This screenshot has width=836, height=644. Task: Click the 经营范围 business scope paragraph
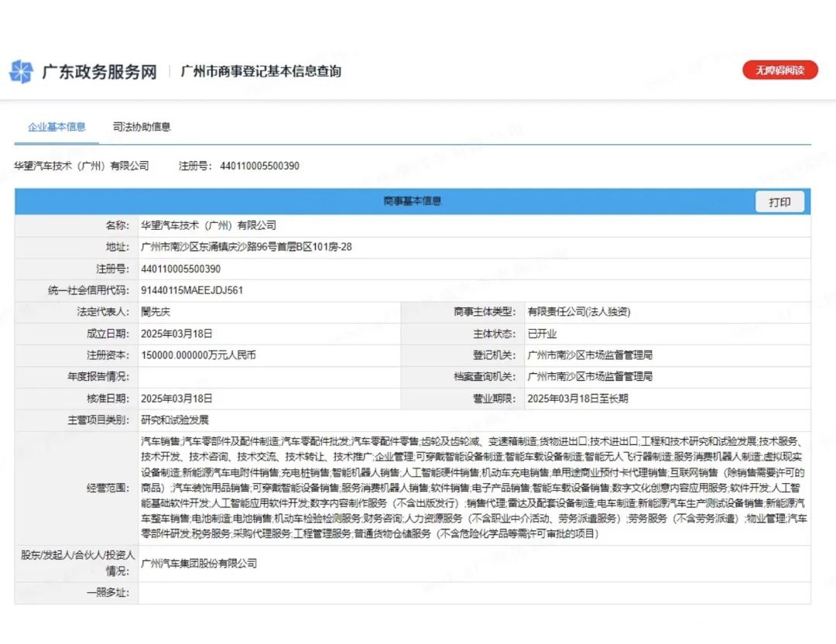point(474,488)
